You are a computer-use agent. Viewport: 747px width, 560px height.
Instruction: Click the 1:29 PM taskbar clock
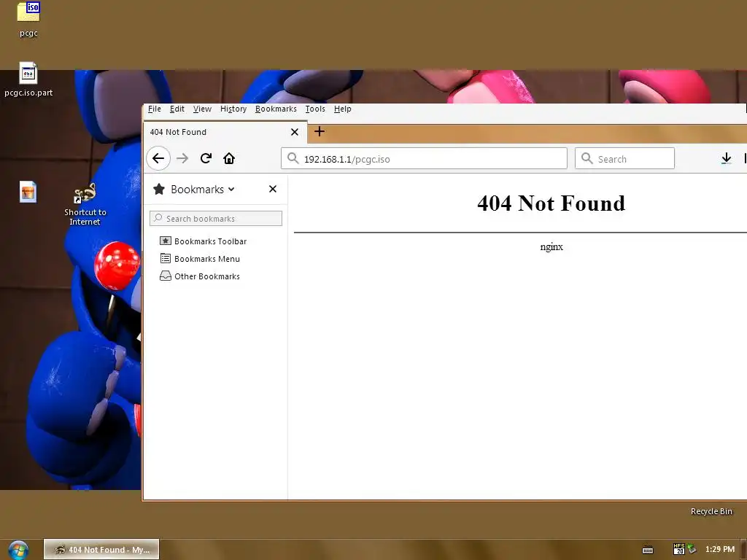coord(720,550)
